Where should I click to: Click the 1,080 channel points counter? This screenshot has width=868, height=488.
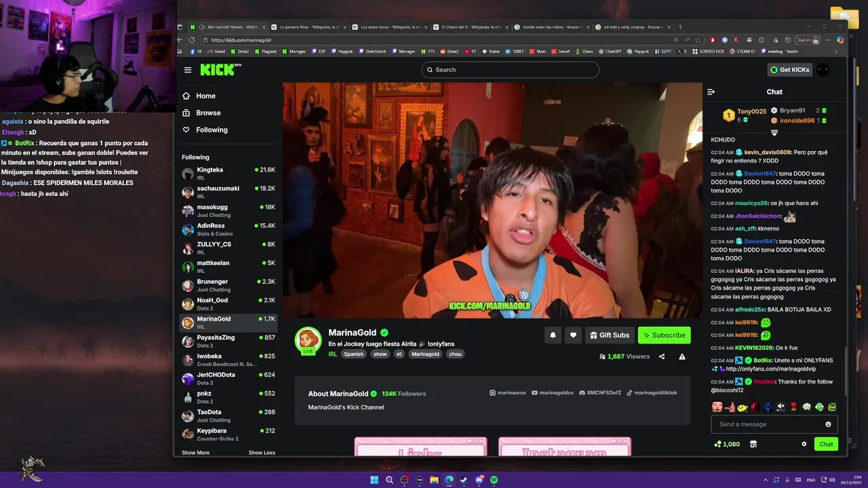[727, 444]
